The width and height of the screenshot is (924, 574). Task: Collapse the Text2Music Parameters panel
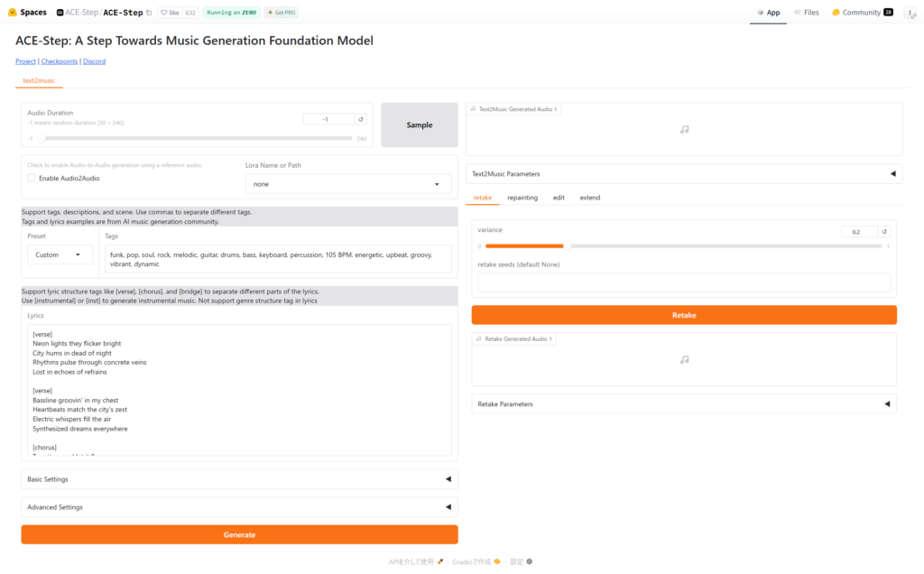[892, 174]
